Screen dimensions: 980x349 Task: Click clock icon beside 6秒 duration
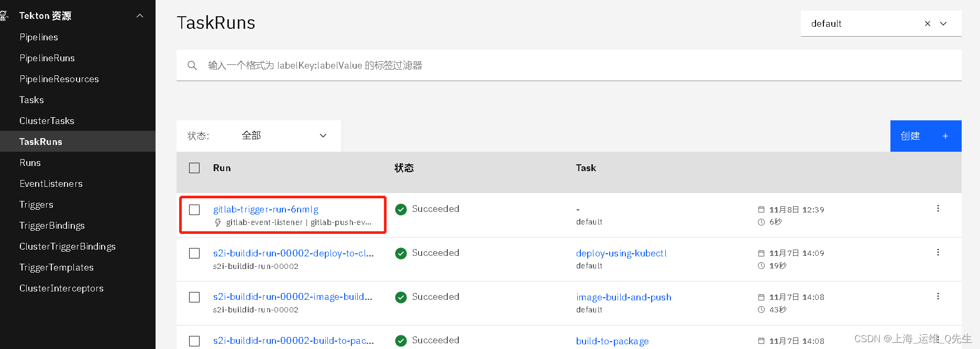pyautogui.click(x=761, y=222)
